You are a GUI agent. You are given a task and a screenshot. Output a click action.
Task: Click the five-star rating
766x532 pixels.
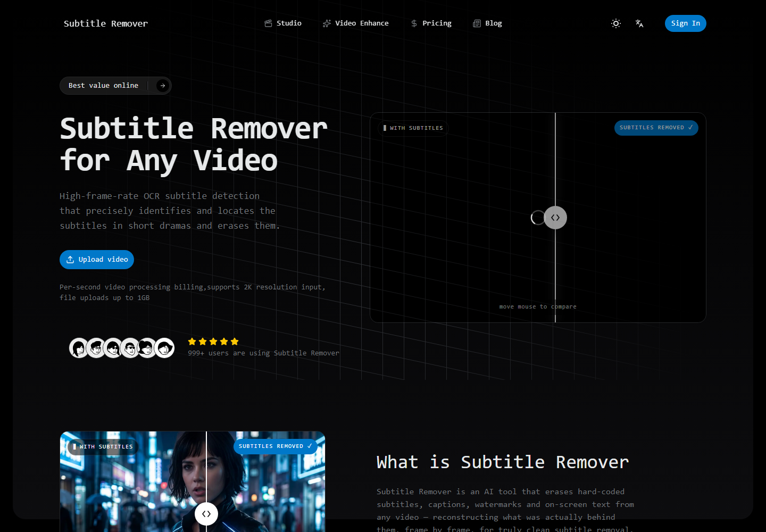point(213,342)
